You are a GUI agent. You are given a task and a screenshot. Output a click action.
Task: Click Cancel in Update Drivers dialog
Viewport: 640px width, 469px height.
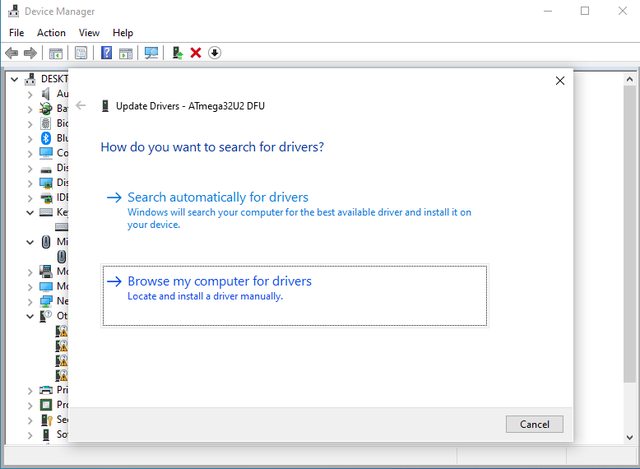click(534, 424)
